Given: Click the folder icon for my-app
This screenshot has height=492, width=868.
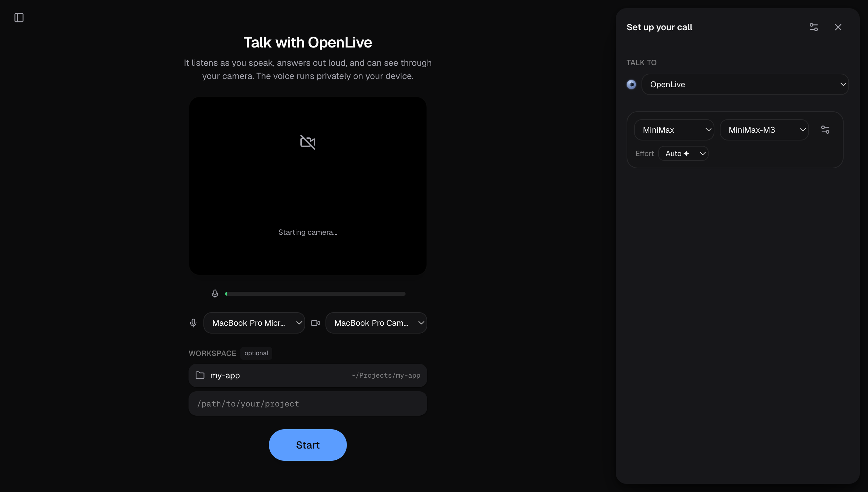Looking at the screenshot, I should click(x=200, y=375).
